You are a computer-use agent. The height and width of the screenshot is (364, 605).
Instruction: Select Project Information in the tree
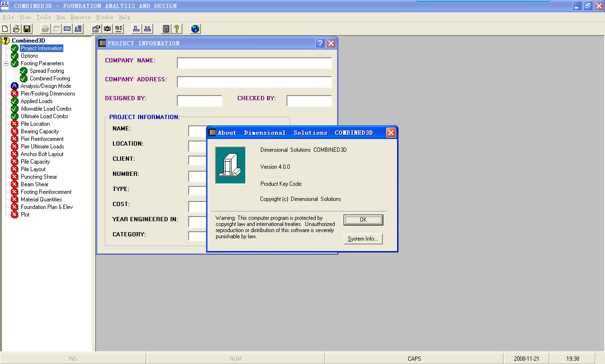coord(42,48)
